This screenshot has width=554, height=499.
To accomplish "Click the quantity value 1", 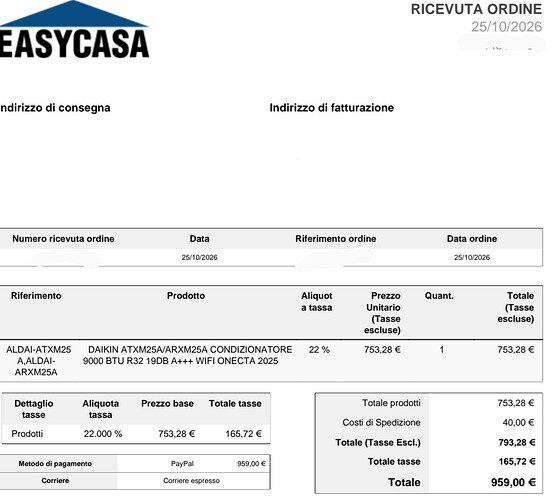I will [442, 350].
